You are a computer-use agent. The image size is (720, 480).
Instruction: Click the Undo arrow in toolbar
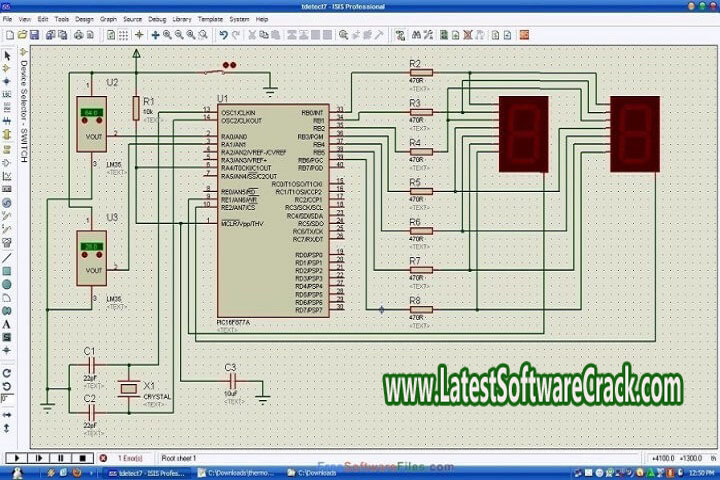(x=224, y=35)
